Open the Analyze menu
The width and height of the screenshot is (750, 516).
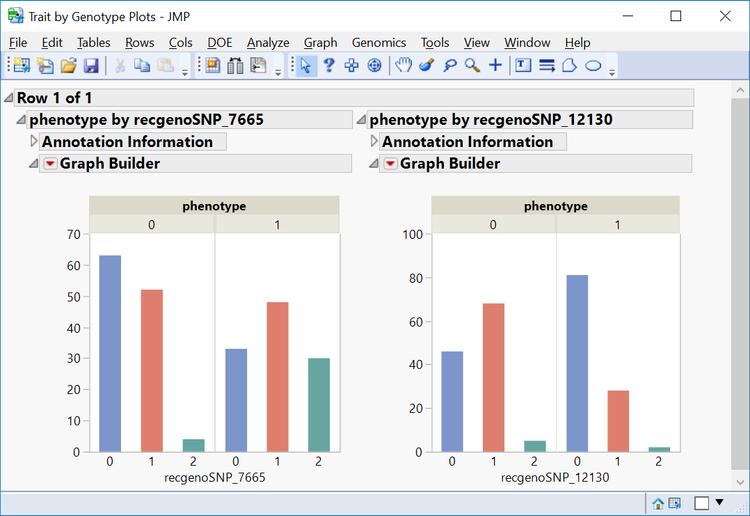coord(268,43)
